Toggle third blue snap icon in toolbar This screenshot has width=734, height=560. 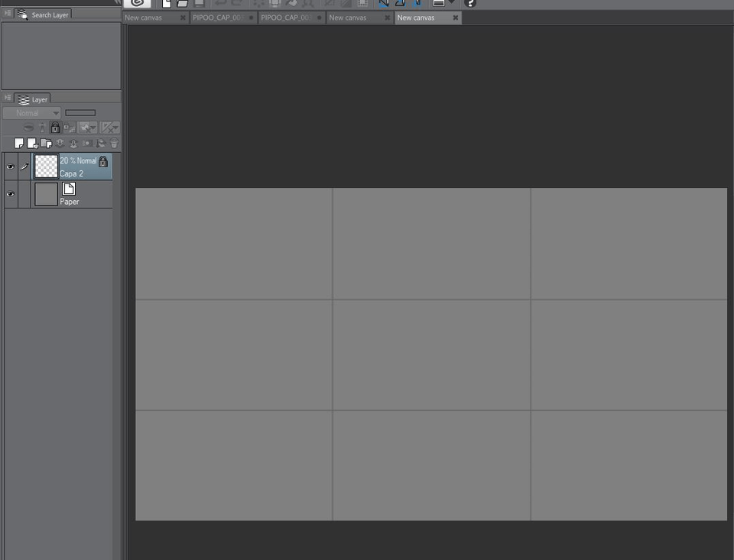tap(417, 3)
